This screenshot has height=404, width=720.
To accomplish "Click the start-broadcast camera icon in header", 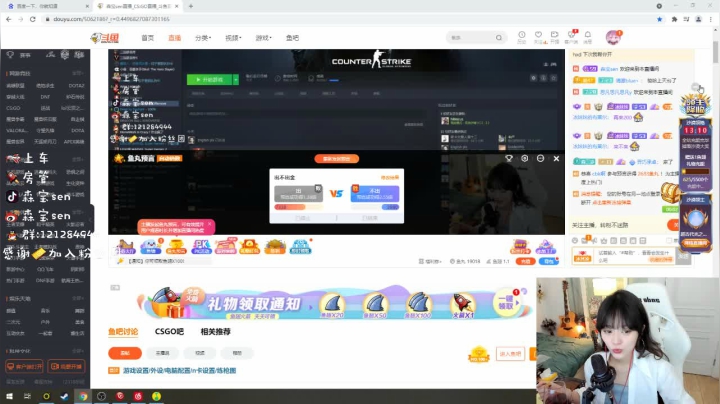I will [x=555, y=37].
